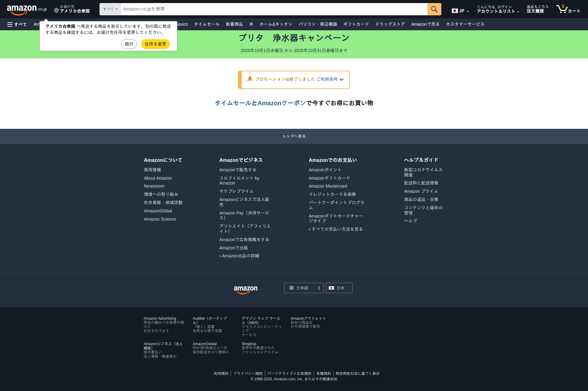588x391 pixels.
Task: Click the orange search magnifier button
Action: click(x=434, y=9)
